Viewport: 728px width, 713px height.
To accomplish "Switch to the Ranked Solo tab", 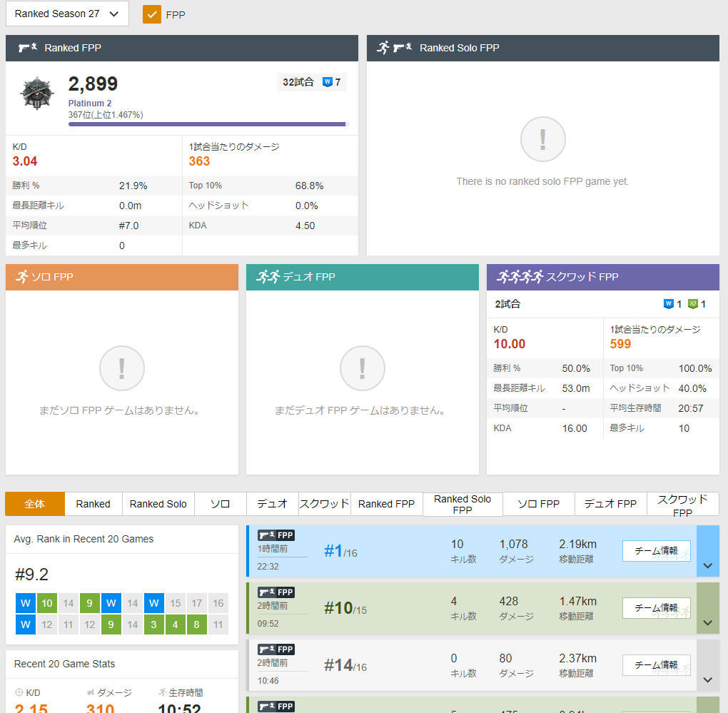I will point(158,504).
